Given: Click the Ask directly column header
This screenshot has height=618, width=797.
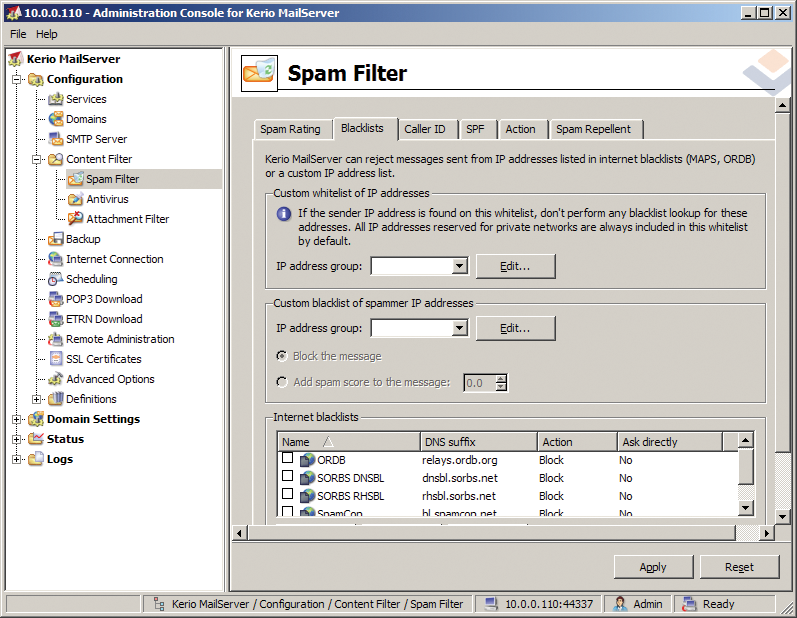Looking at the screenshot, I should 670,442.
